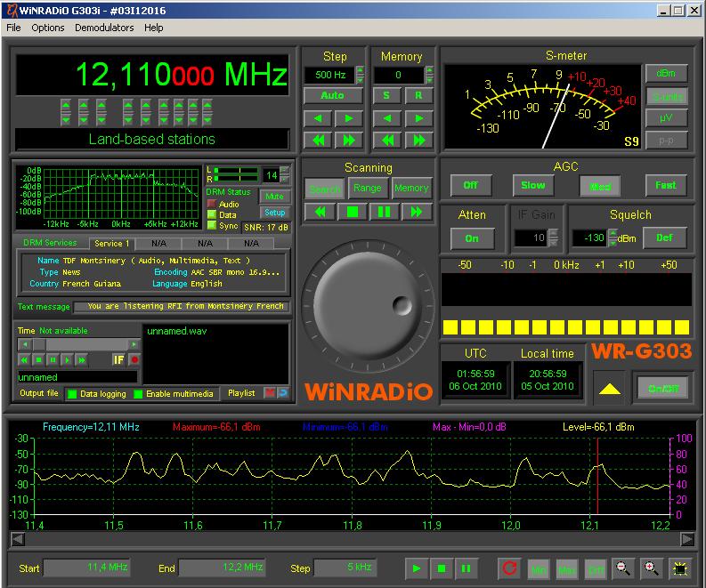Open the DRM Setup button
Image resolution: width=706 pixels, height=588 pixels.
(x=275, y=213)
